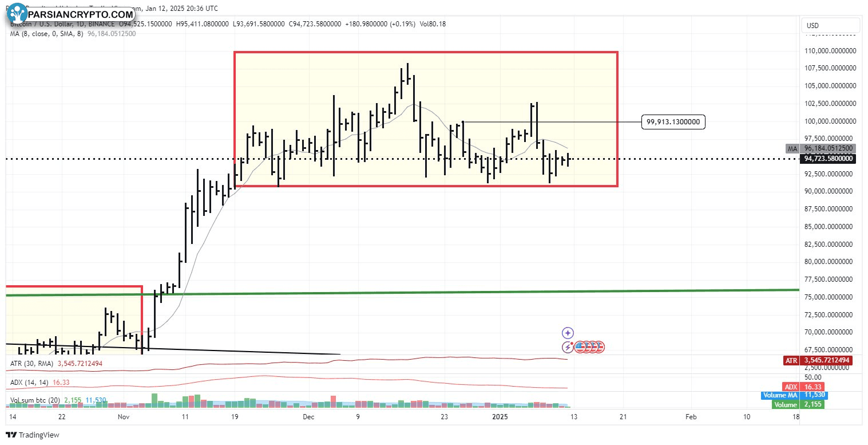Screen dimensions: 868x445
Task: Click the rightmost US flag economic event icon
Action: tap(600, 346)
